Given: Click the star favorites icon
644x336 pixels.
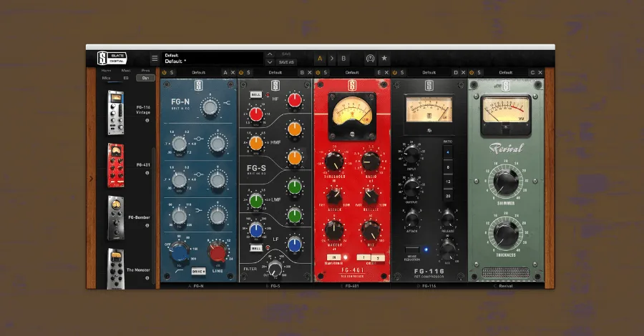Looking at the screenshot, I should coord(384,58).
